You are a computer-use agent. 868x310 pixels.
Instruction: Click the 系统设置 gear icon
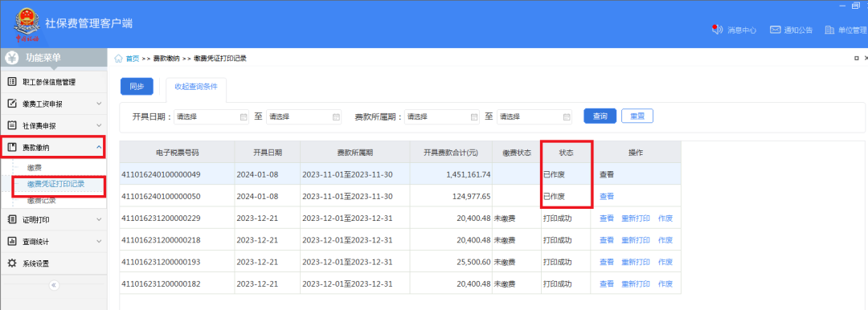pos(13,263)
